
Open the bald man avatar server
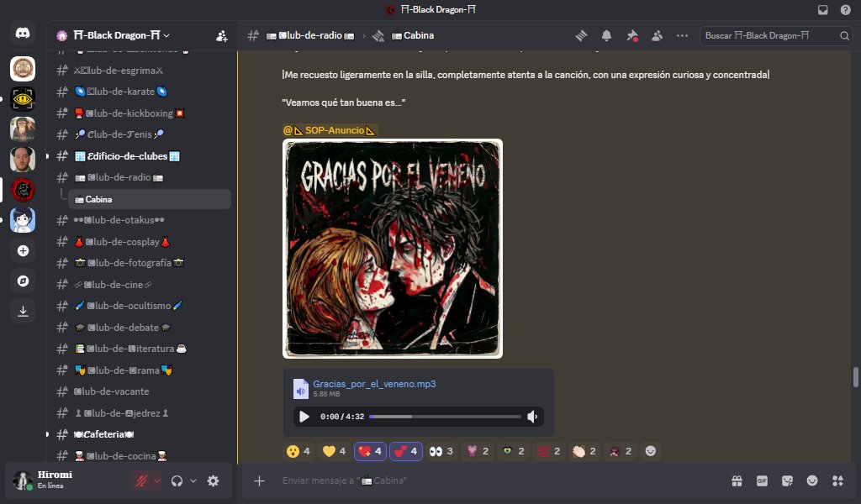[x=23, y=160]
